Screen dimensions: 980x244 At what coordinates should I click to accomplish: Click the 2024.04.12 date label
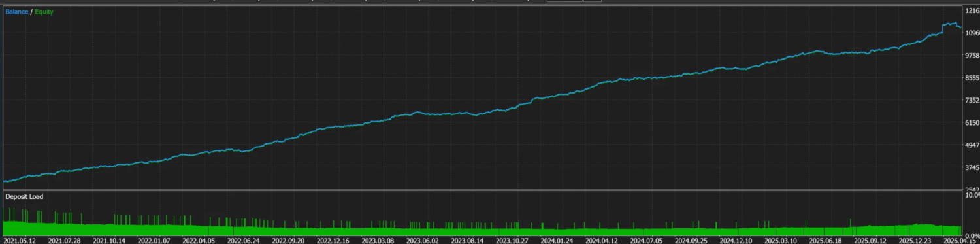(x=602, y=240)
